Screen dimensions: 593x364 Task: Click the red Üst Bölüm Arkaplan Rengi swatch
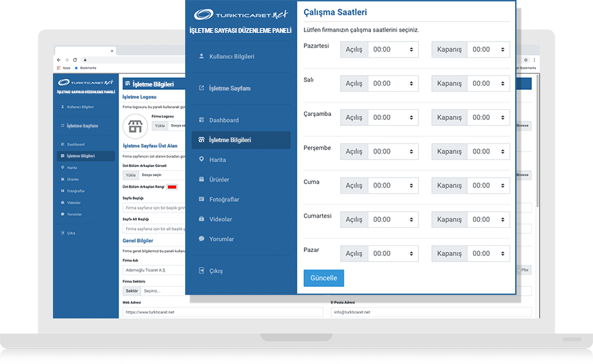click(x=172, y=187)
